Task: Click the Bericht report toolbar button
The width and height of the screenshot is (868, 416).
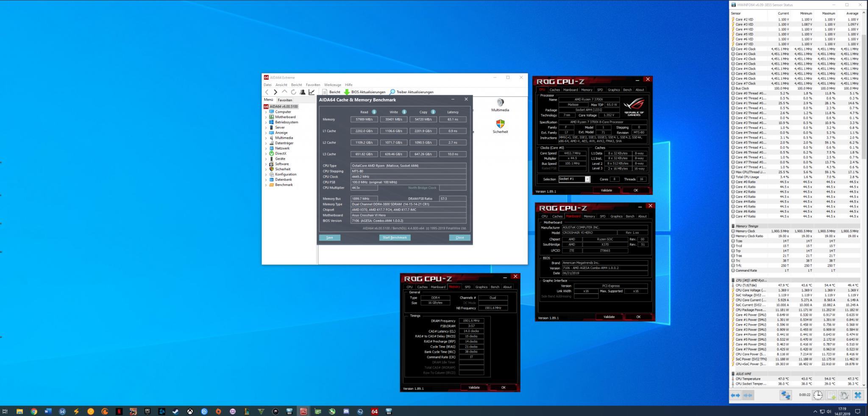Action: [331, 92]
